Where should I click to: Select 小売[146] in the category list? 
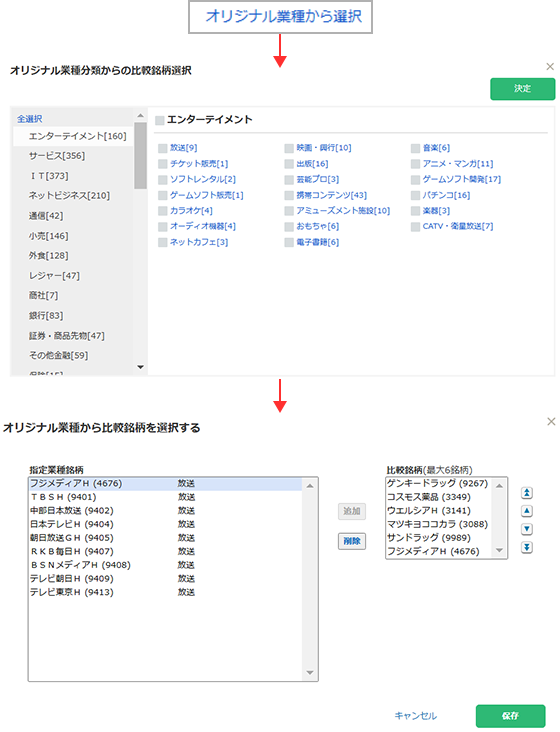pyautogui.click(x=73, y=236)
